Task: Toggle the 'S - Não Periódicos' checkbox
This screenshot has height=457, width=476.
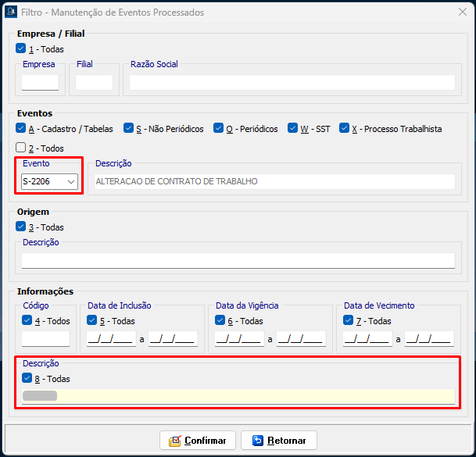Action: 129,129
